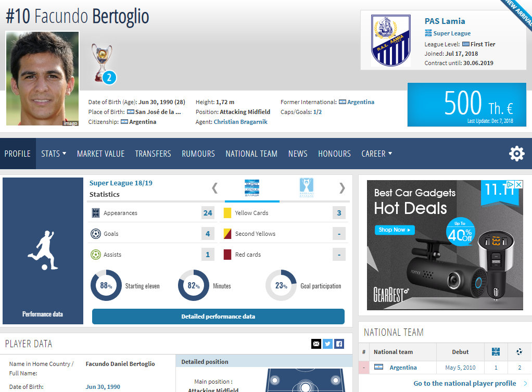
Task: Share player data via email icon
Action: click(316, 344)
